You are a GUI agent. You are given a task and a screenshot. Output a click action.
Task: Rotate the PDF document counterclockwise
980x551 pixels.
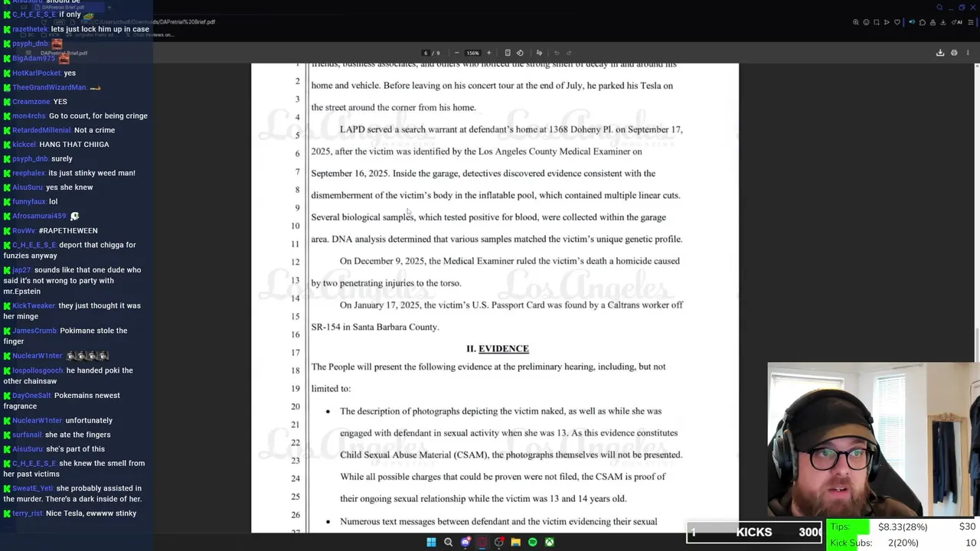[520, 53]
